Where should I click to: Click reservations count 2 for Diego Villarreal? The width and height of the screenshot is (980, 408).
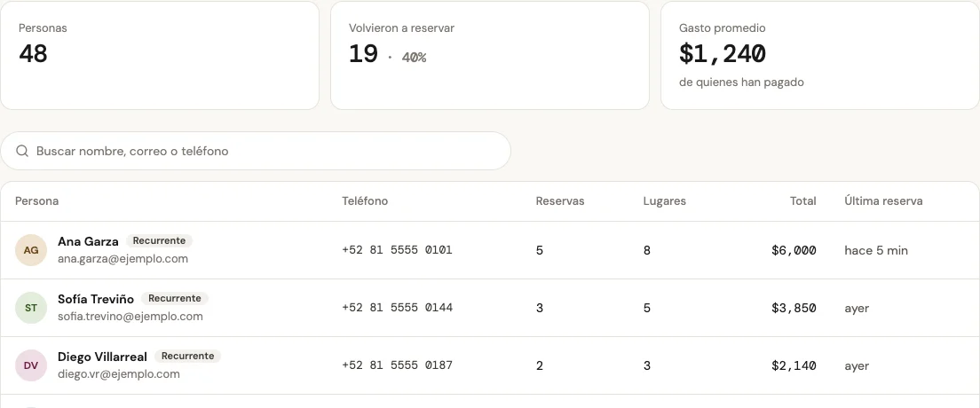[540, 365]
